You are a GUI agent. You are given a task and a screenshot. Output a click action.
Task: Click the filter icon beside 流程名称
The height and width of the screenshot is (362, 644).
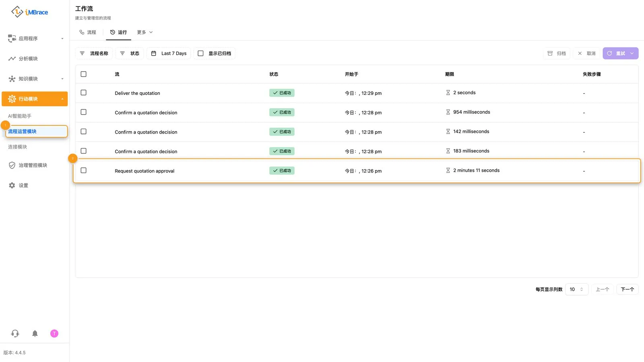[82, 53]
